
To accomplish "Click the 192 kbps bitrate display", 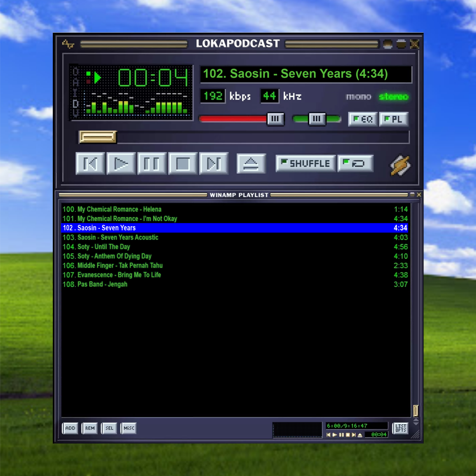I will click(x=213, y=96).
